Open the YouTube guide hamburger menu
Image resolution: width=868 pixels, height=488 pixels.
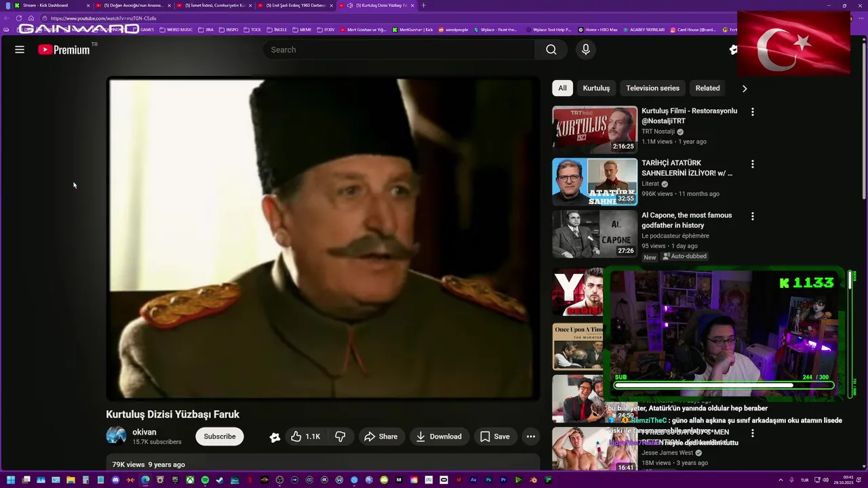[x=20, y=49]
